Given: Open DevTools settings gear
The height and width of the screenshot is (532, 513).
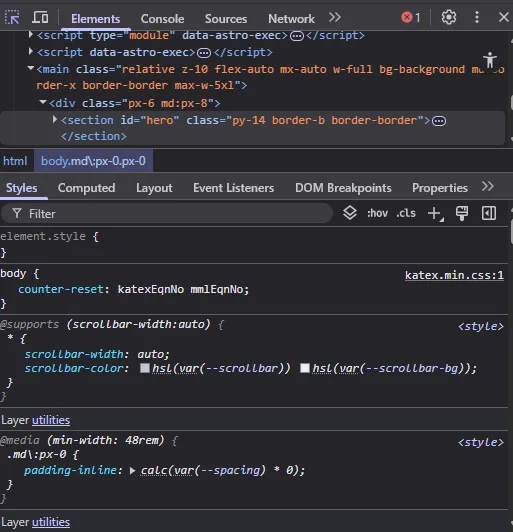Looking at the screenshot, I should click(449, 17).
